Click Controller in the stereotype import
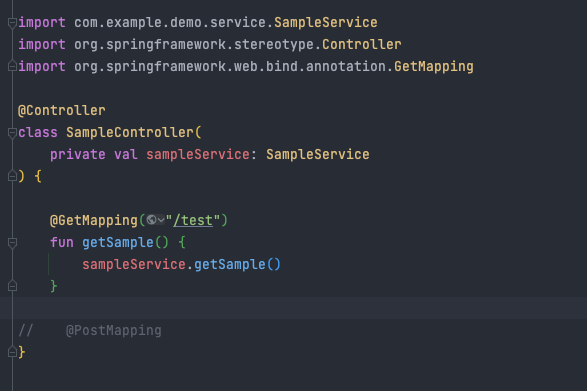587x391 pixels. [x=362, y=45]
